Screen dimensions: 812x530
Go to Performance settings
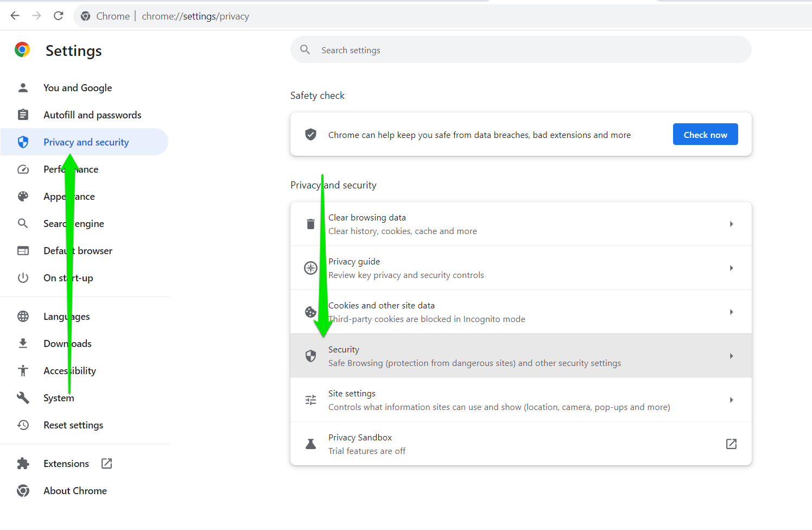71,169
